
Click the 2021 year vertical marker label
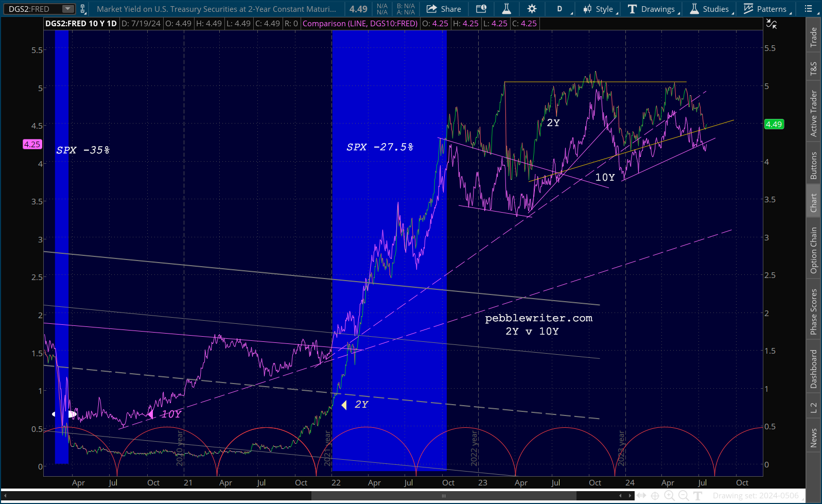click(328, 448)
